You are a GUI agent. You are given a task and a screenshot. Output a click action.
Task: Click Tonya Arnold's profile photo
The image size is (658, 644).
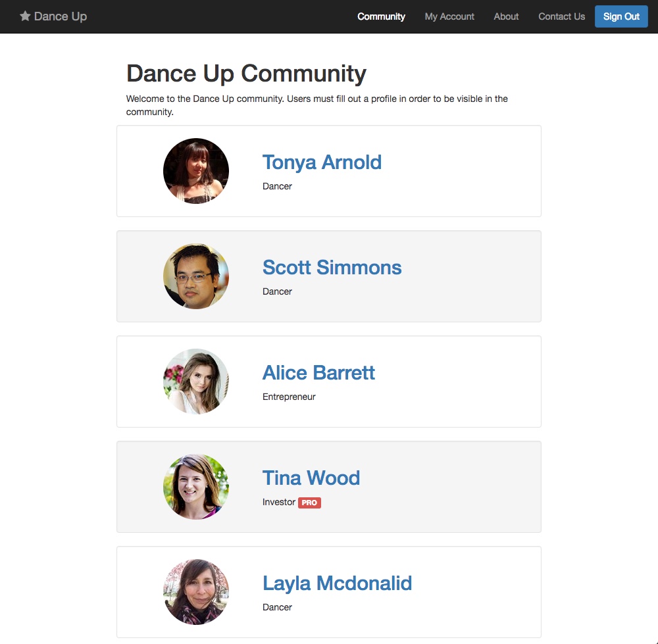(x=195, y=171)
